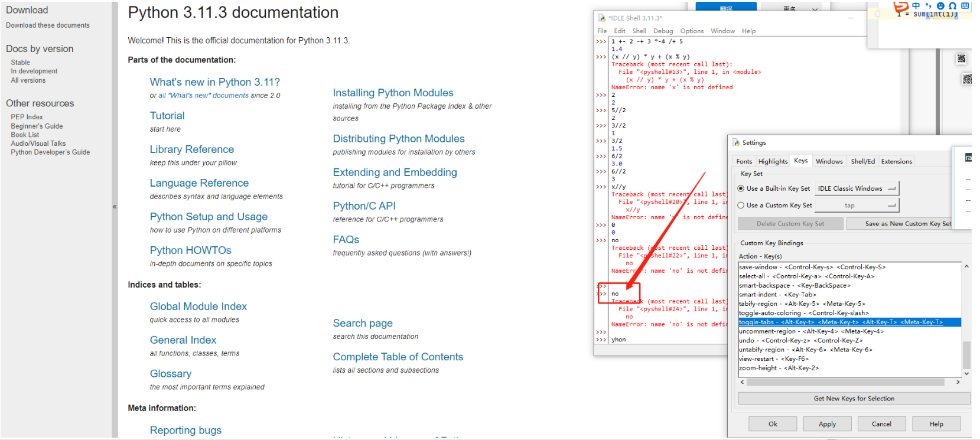Select the zoom-height key binding row
The width and height of the screenshot is (980, 440).
tap(850, 368)
